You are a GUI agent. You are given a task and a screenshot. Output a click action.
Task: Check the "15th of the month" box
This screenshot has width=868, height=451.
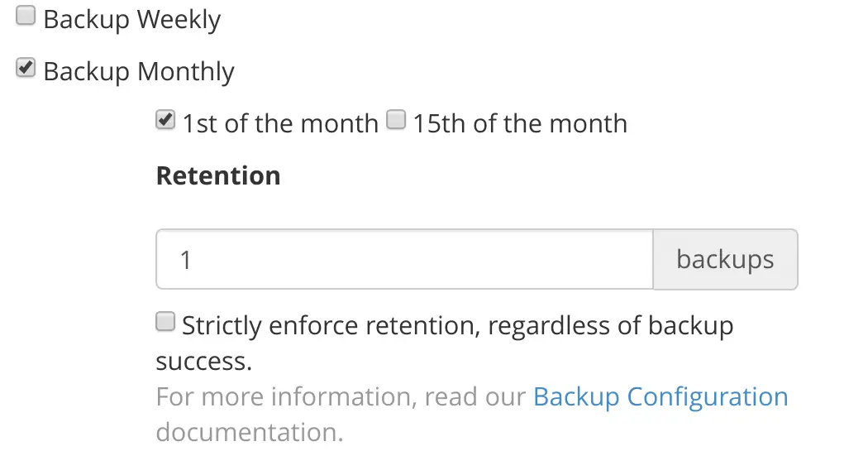coord(397,121)
